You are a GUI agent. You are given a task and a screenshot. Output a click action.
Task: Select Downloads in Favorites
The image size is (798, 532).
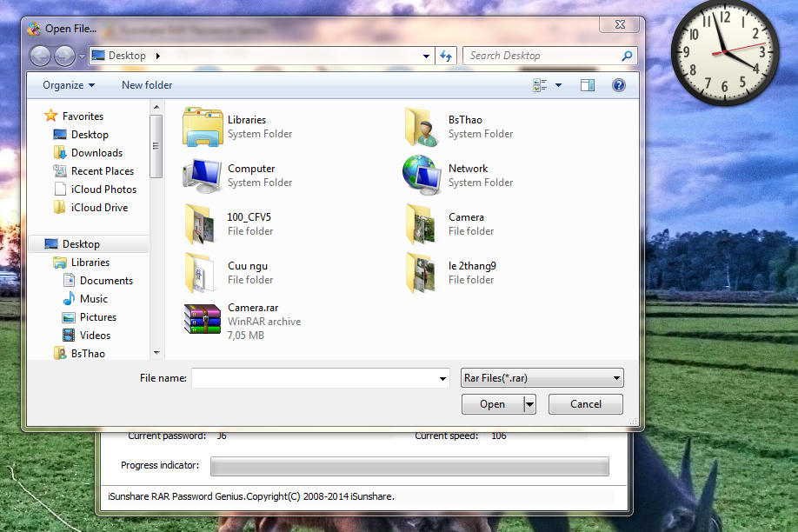click(96, 153)
